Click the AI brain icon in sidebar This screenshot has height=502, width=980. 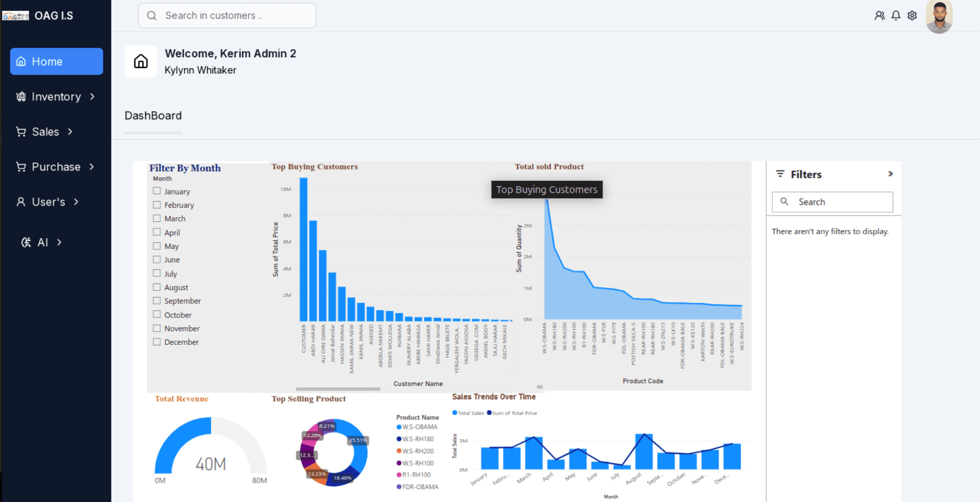tap(26, 242)
